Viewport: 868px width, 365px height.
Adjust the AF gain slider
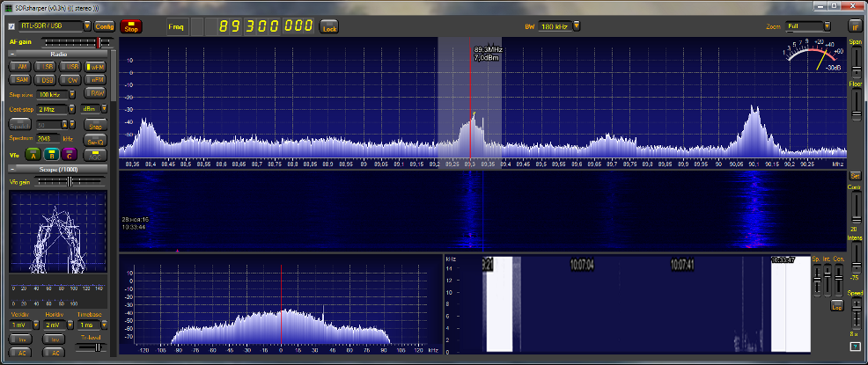pyautogui.click(x=99, y=41)
